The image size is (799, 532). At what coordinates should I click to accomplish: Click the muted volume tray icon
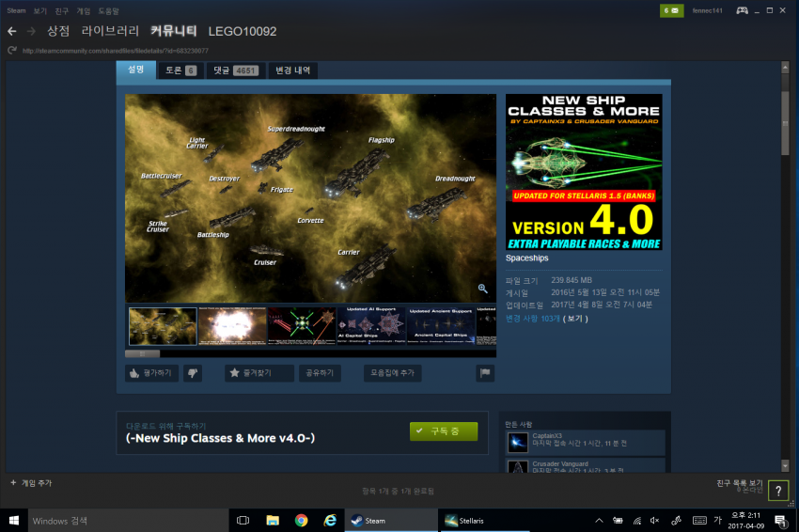[655, 521]
